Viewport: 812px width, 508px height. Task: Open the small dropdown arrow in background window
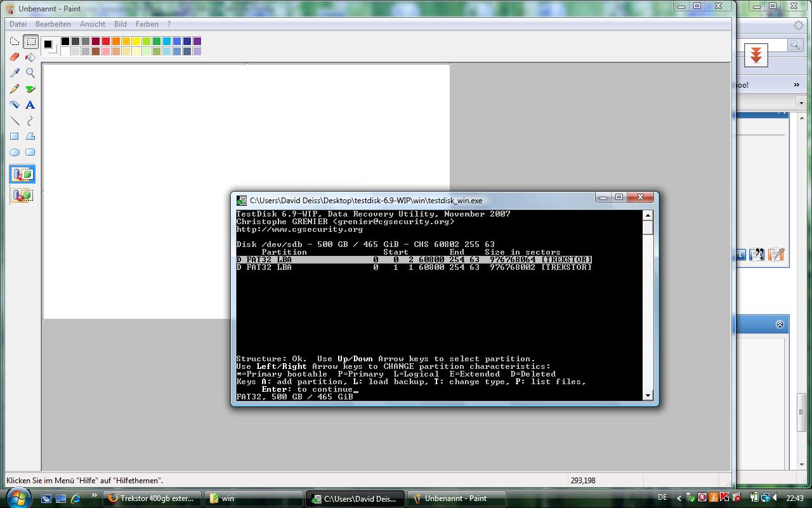[x=801, y=103]
